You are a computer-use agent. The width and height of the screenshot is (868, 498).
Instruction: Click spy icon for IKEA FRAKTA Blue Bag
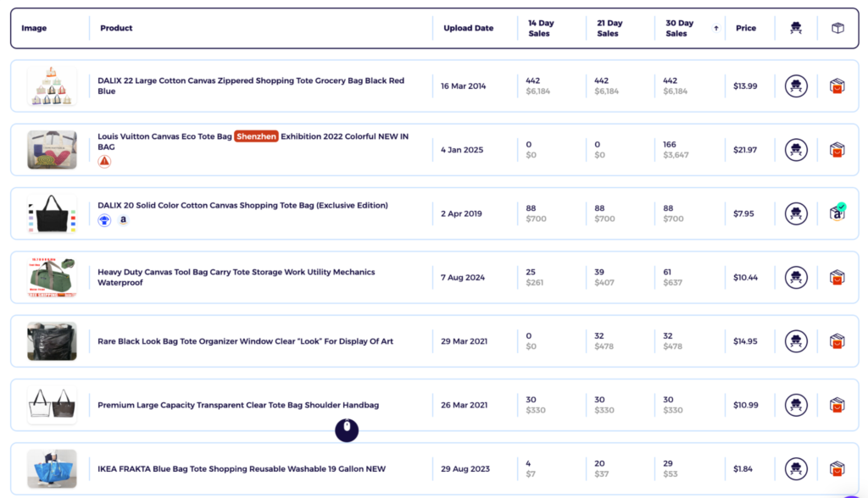click(796, 468)
